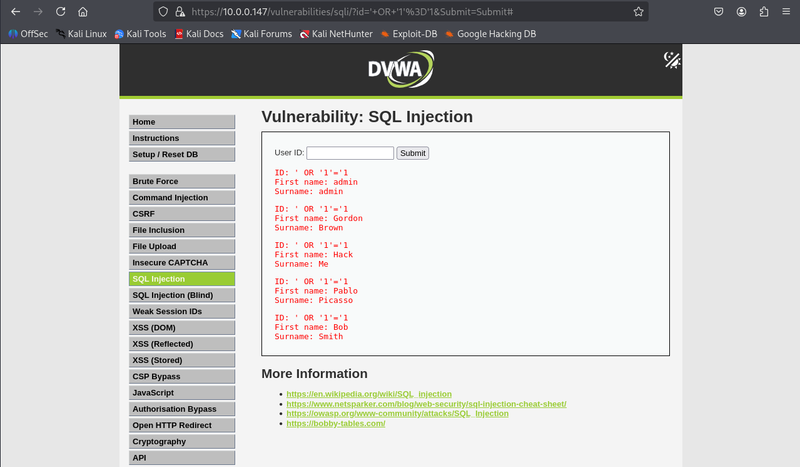Image resolution: width=800 pixels, height=467 pixels.
Task: Open the File Inclusion module
Action: pos(182,230)
